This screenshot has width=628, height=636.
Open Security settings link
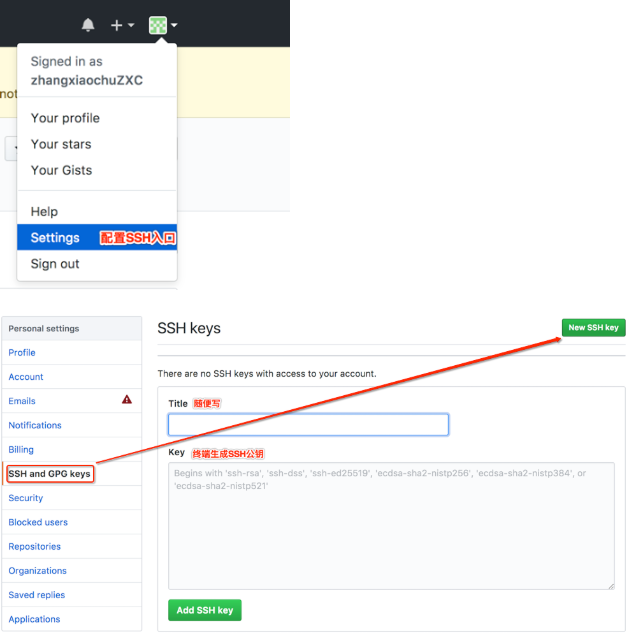coord(26,498)
